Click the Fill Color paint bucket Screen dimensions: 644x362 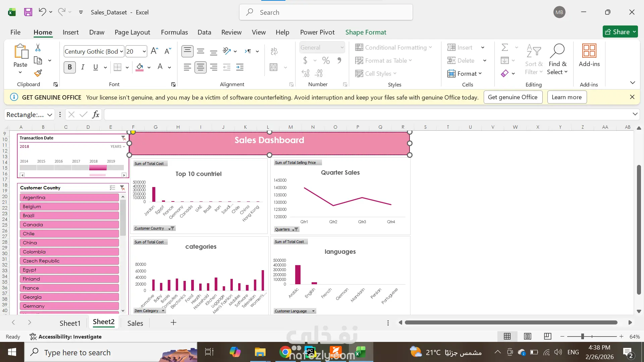pyautogui.click(x=140, y=67)
